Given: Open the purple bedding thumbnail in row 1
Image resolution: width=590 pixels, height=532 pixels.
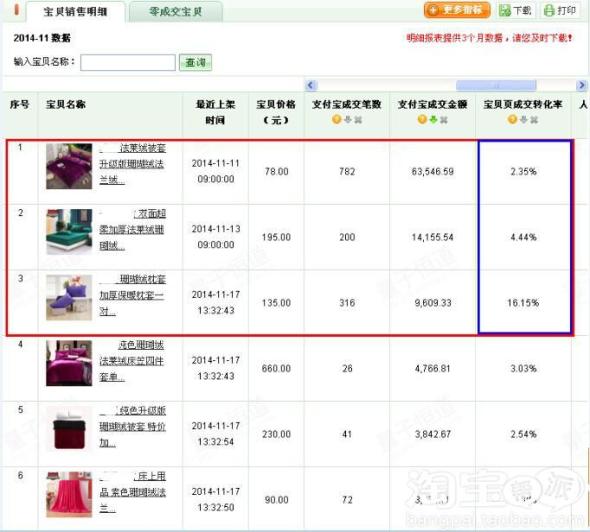Looking at the screenshot, I should click(69, 166).
